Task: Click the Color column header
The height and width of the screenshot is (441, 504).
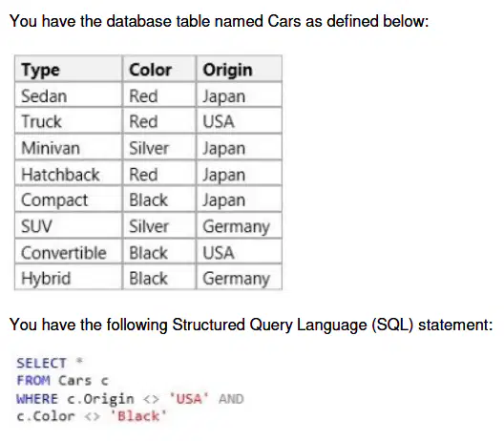Action: (x=159, y=69)
